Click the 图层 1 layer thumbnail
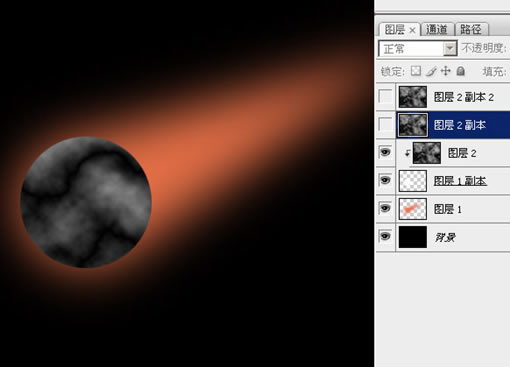 413,209
